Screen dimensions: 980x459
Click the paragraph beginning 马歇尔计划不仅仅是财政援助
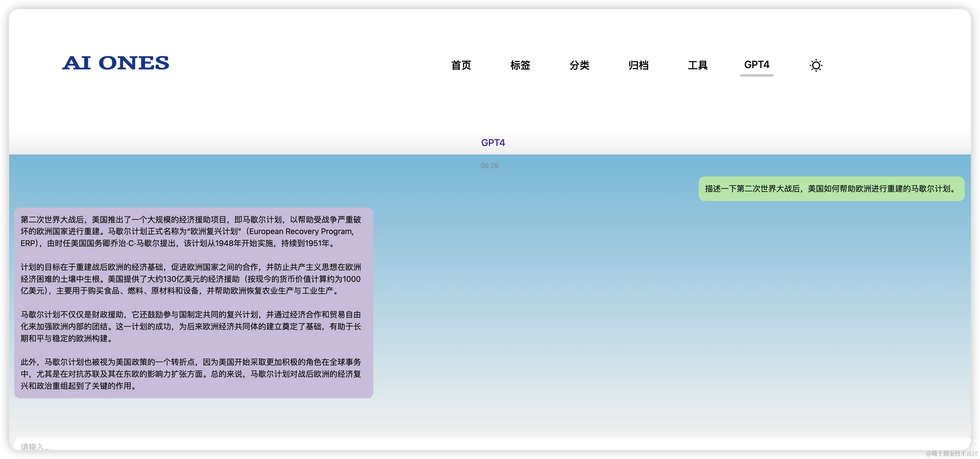pyautogui.click(x=190, y=326)
